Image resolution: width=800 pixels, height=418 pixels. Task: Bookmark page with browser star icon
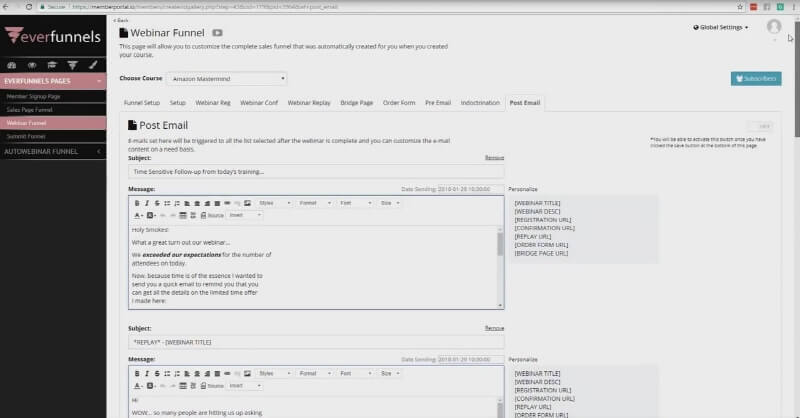(x=740, y=7)
